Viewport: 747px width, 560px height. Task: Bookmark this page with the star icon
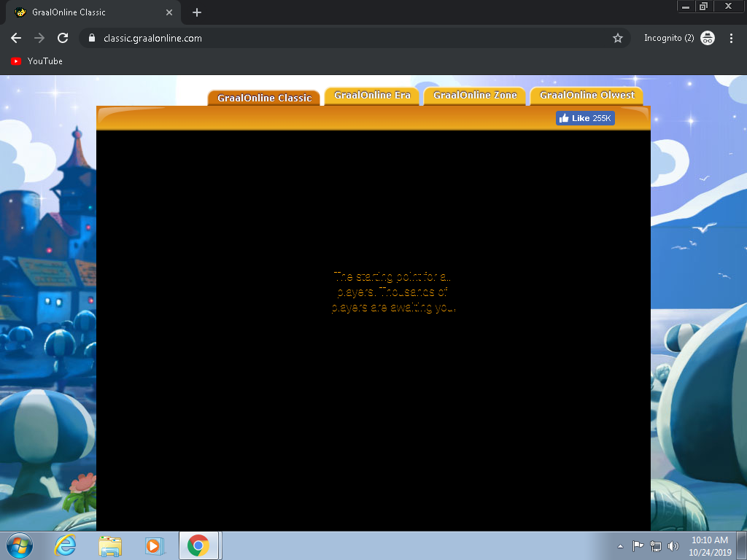(x=618, y=38)
